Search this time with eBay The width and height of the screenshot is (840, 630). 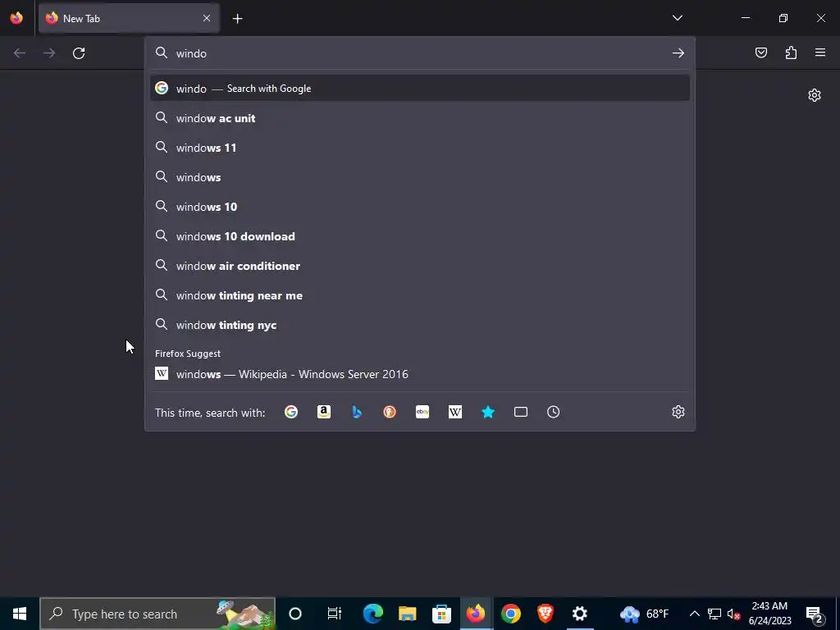(422, 412)
